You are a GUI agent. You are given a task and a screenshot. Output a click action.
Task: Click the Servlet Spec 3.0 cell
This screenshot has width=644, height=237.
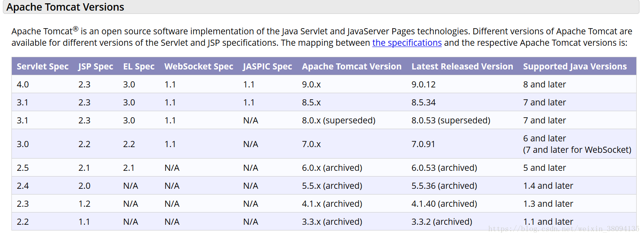23,144
